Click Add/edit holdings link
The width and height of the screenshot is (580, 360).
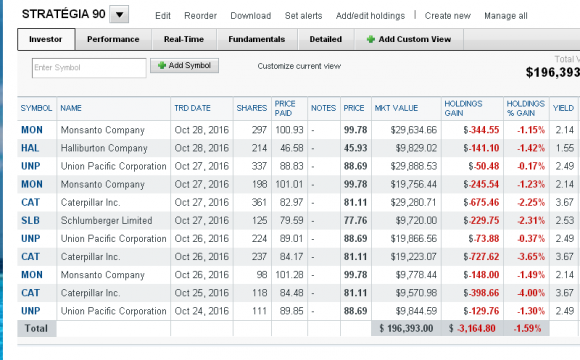tap(370, 16)
